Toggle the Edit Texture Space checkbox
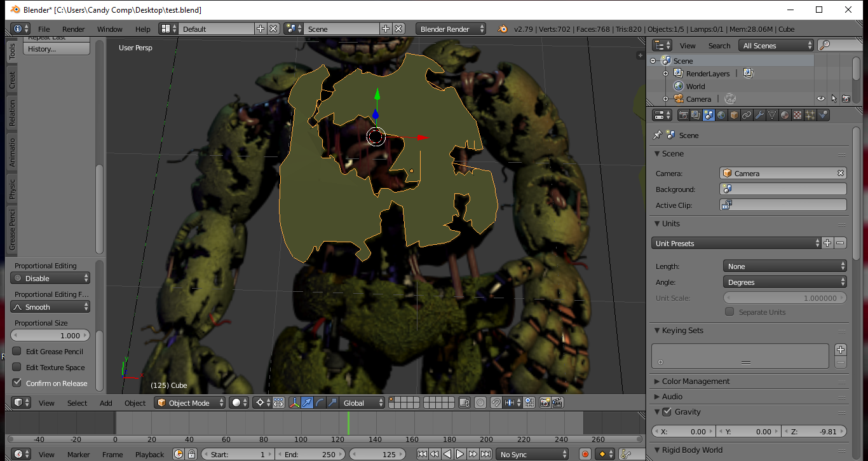The height and width of the screenshot is (461, 868). click(17, 367)
